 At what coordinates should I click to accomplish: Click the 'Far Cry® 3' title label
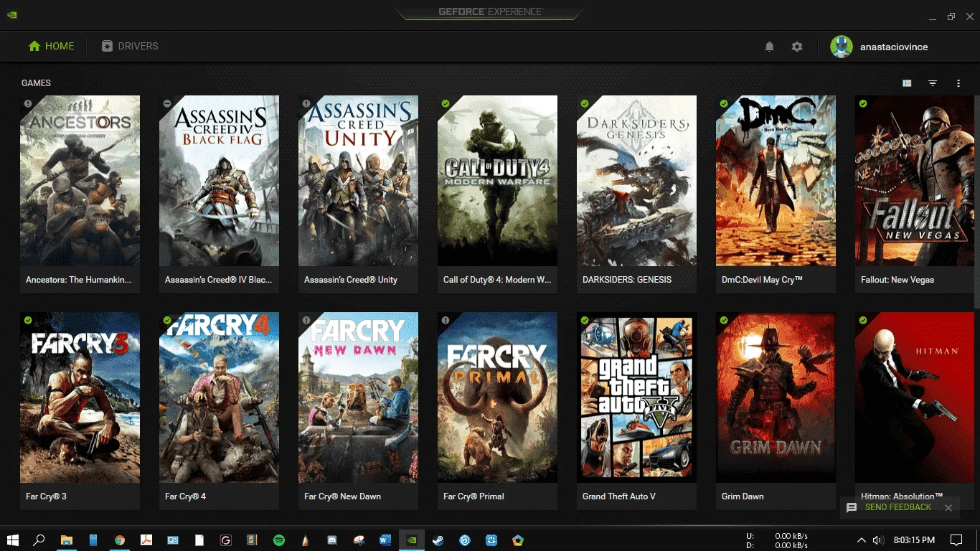tap(46, 496)
